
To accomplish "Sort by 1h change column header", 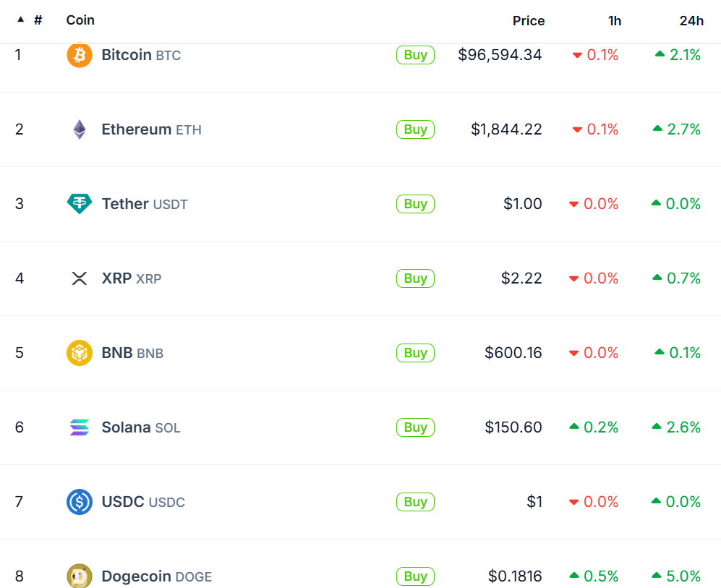I will coord(614,21).
